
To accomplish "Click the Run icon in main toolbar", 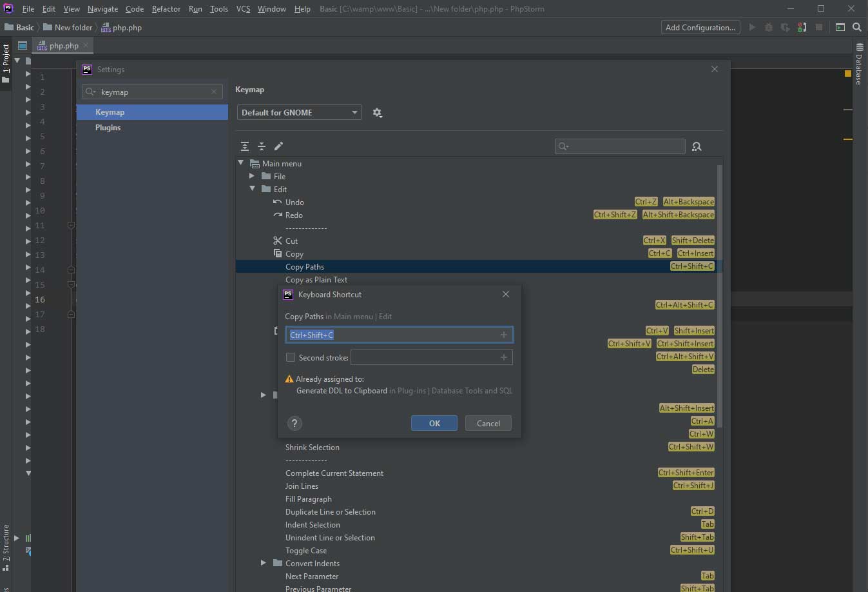I will [751, 27].
